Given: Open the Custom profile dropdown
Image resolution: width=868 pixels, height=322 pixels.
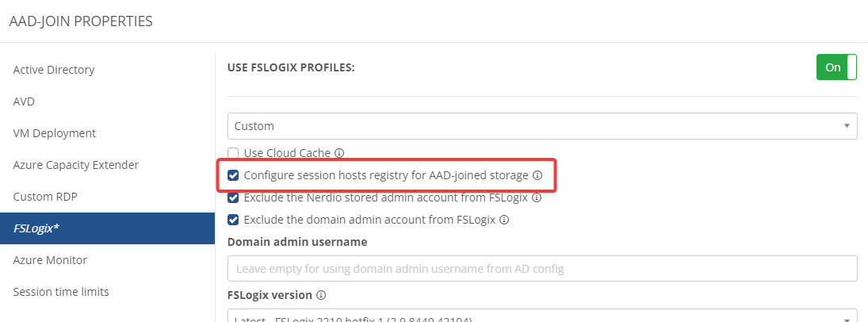Looking at the screenshot, I should click(x=542, y=126).
